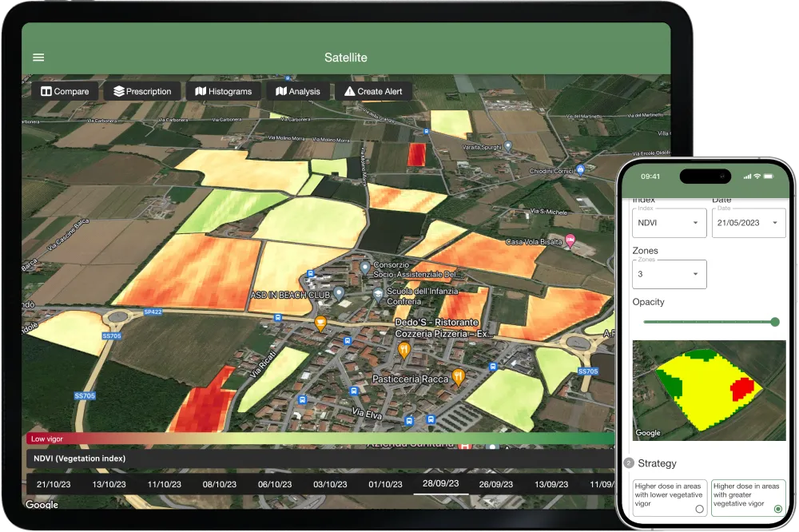Click the SP422 road shield
Image resolution: width=799 pixels, height=532 pixels.
point(153,312)
